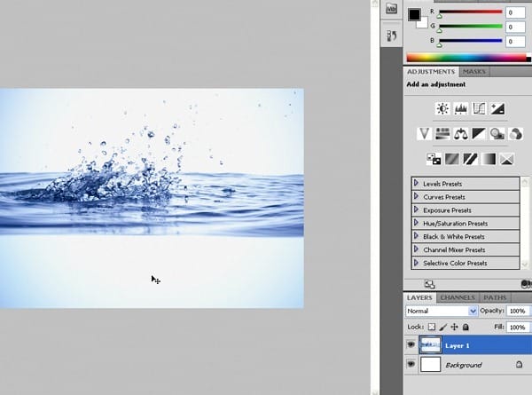Add a Brightness/Contrast adjustment
The image size is (532, 395).
[442, 108]
